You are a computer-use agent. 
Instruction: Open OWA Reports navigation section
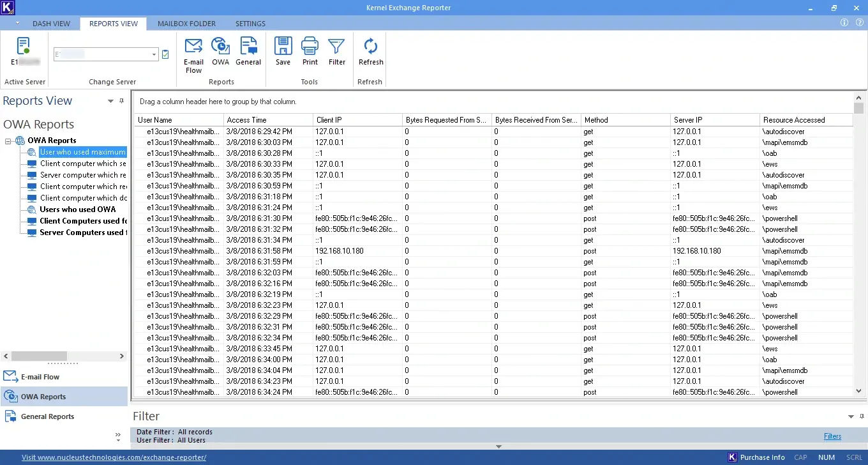(x=64, y=397)
